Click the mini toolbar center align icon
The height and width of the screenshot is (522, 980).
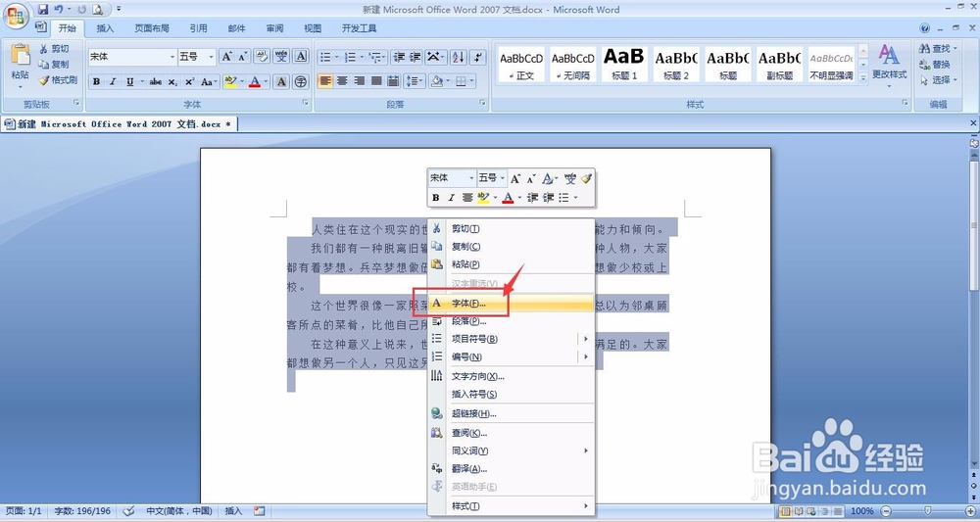point(466,197)
